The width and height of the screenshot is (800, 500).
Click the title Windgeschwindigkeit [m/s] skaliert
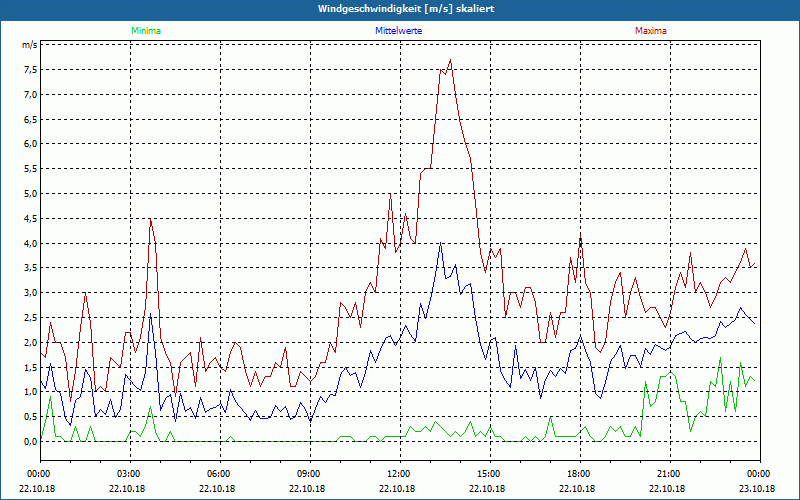(406, 9)
